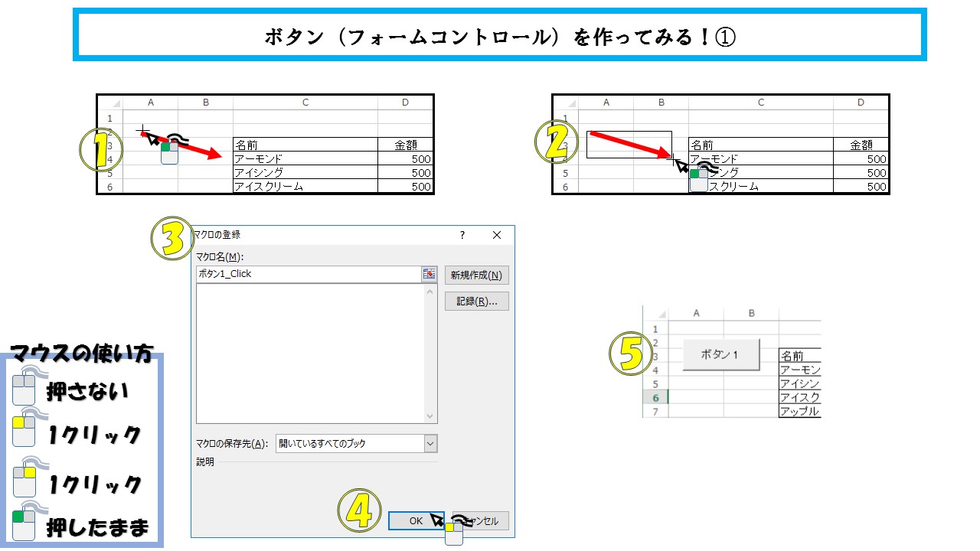Click the 説明 label in the dialog
Image resolution: width=980 pixels, height=551 pixels.
(205, 462)
